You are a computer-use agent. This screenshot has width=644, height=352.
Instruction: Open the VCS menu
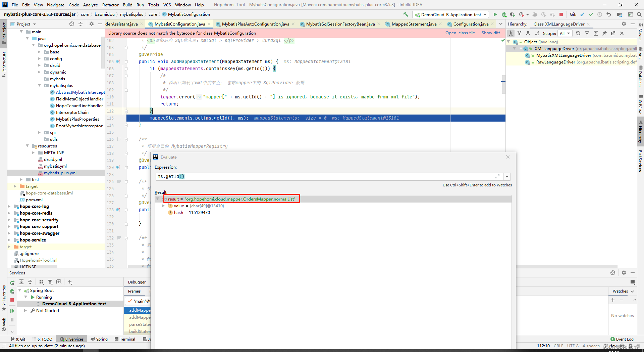pos(167,5)
